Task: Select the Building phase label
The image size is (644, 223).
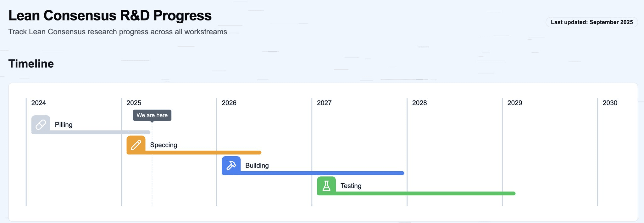Action: (257, 165)
